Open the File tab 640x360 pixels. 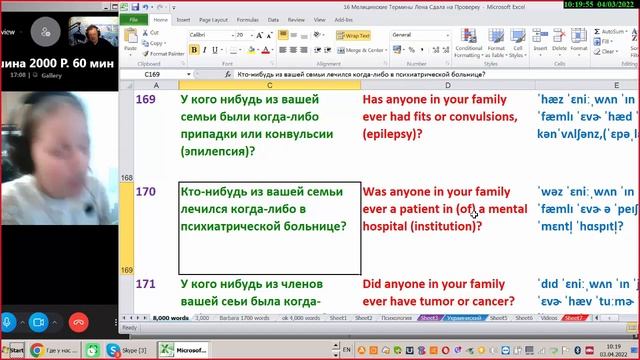pos(133,20)
